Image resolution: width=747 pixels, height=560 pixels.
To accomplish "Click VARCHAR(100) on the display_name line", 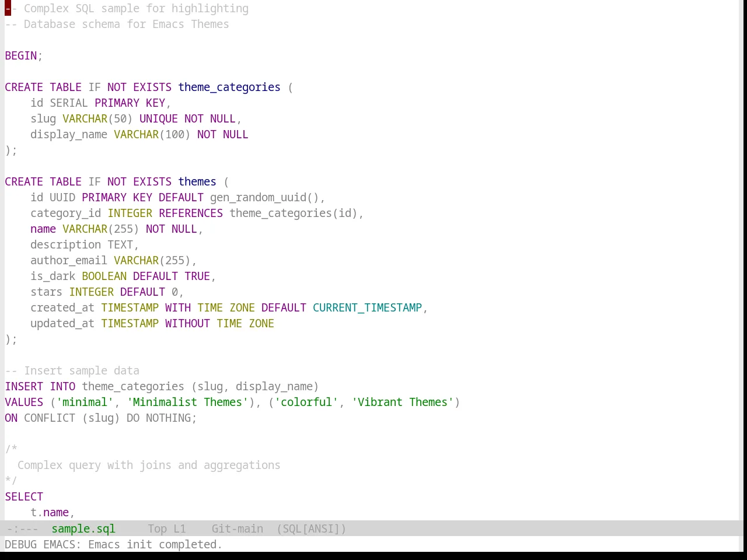I will click(x=152, y=134).
